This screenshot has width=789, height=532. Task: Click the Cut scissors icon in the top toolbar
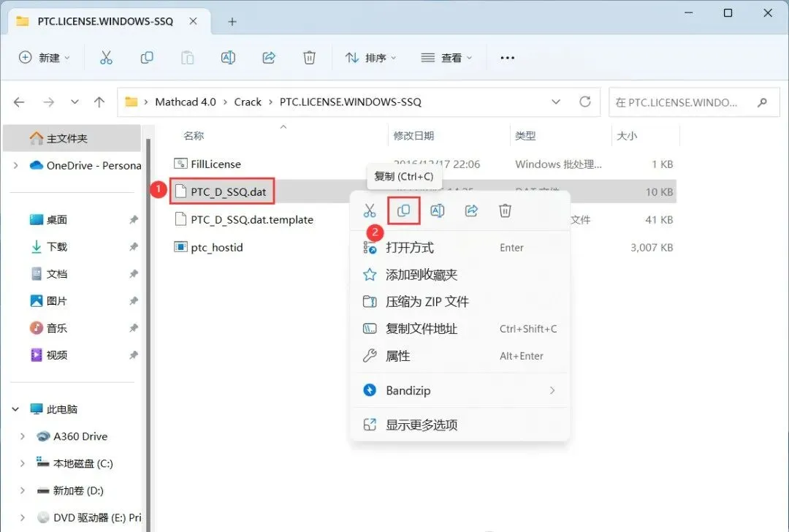click(x=106, y=58)
